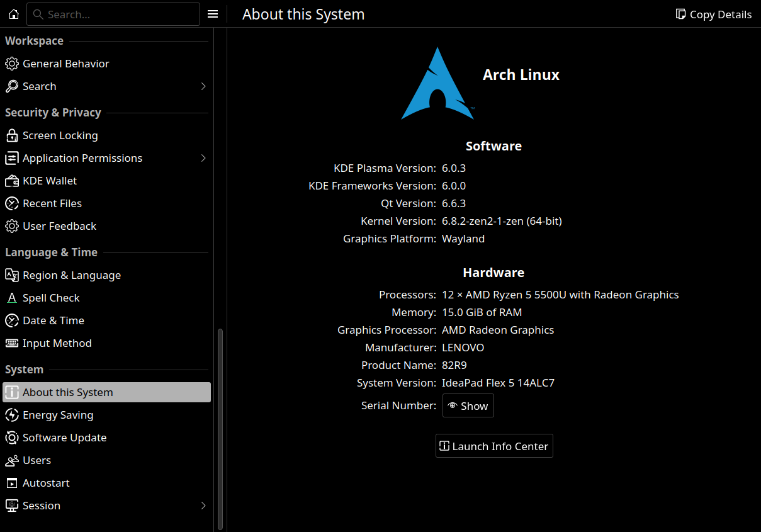Click the Input Method keyboard icon
The image size is (761, 532).
(x=11, y=343)
